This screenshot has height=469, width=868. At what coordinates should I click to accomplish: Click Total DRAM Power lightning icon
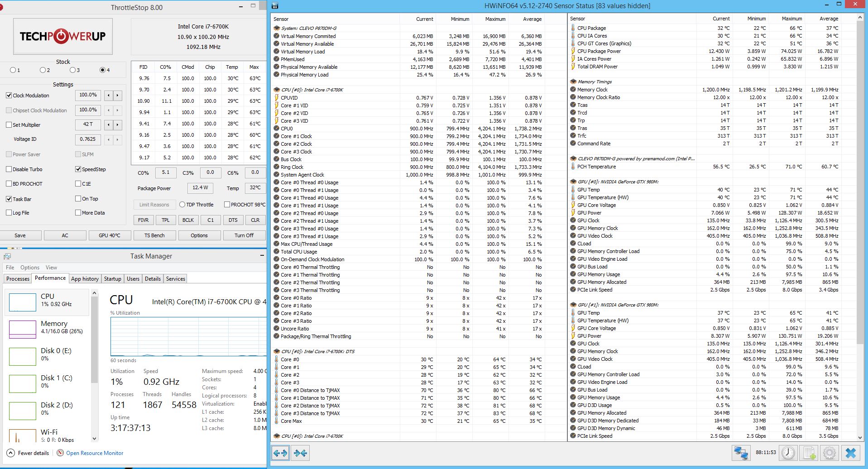pyautogui.click(x=573, y=67)
